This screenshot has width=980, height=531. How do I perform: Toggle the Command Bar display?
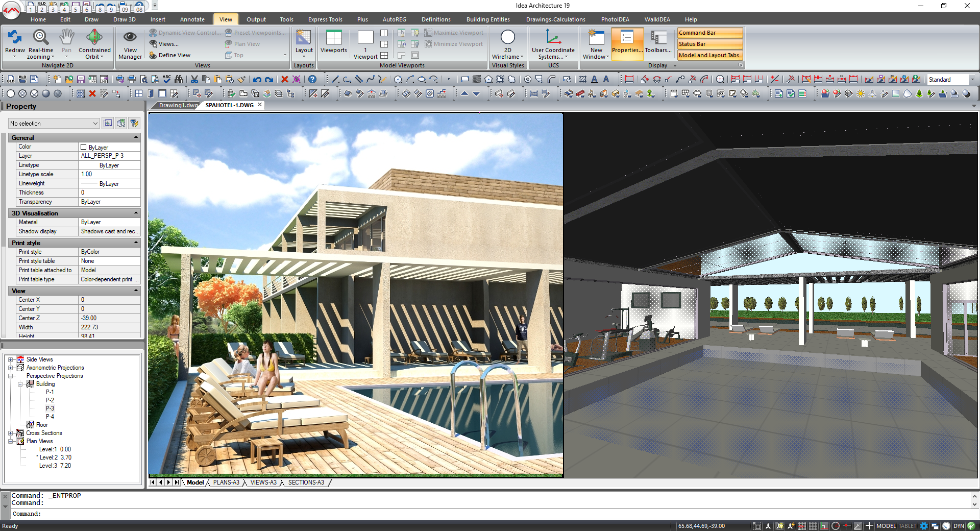[x=709, y=33]
